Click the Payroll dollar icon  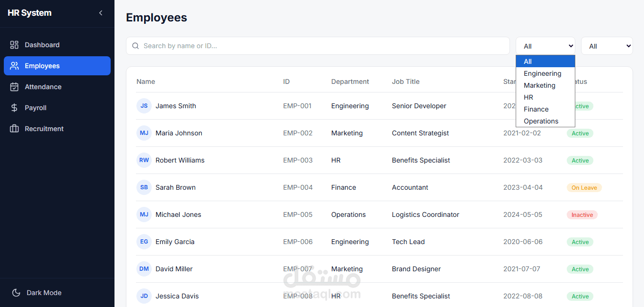[x=14, y=108]
